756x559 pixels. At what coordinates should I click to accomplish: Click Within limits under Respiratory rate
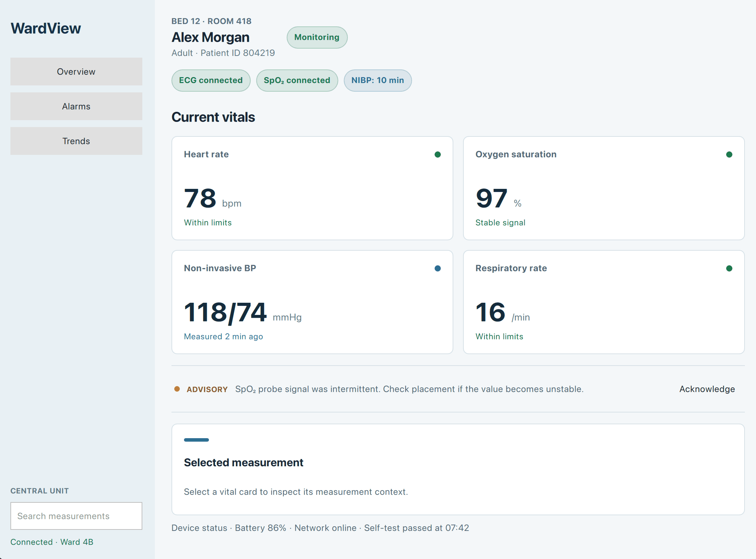tap(499, 336)
